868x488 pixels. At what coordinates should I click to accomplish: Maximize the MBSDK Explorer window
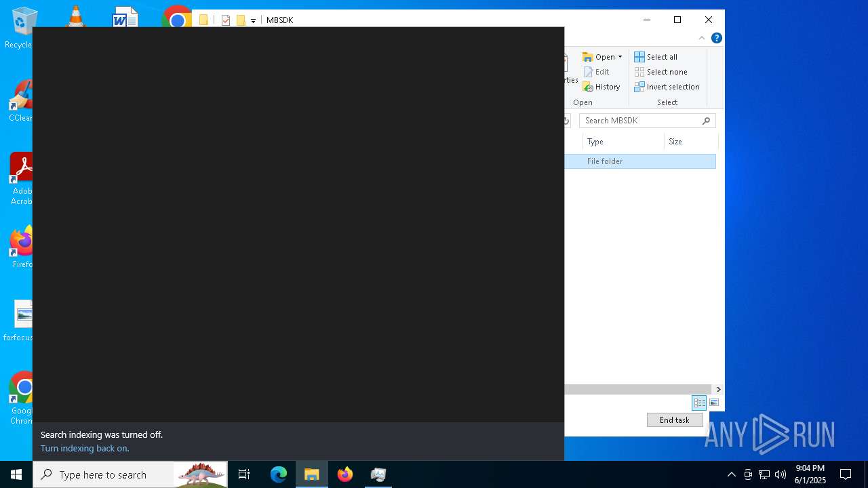click(x=677, y=20)
